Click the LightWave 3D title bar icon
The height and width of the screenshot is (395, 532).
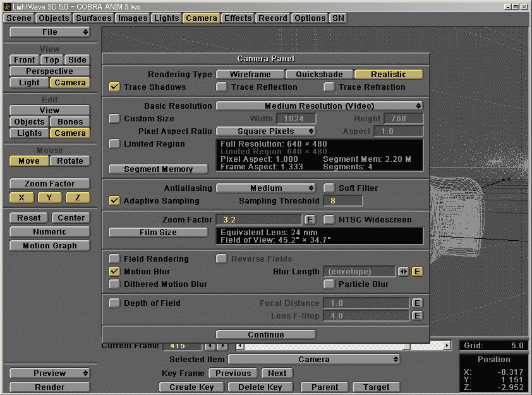click(x=7, y=6)
